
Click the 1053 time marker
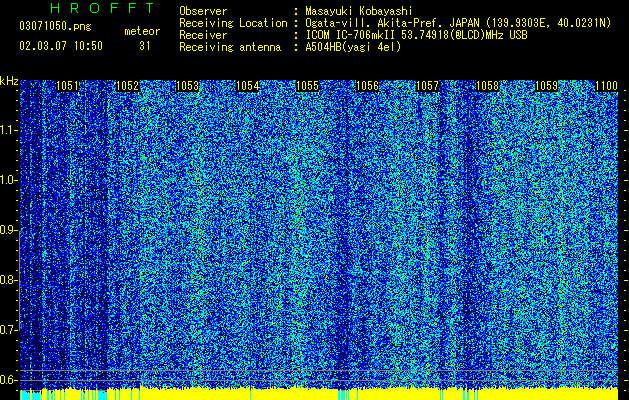[x=187, y=86]
